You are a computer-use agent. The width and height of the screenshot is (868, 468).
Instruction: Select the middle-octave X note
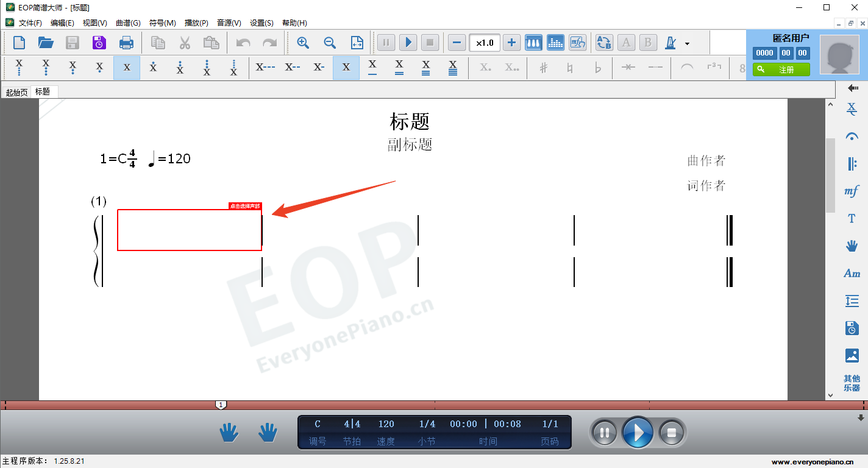point(127,68)
